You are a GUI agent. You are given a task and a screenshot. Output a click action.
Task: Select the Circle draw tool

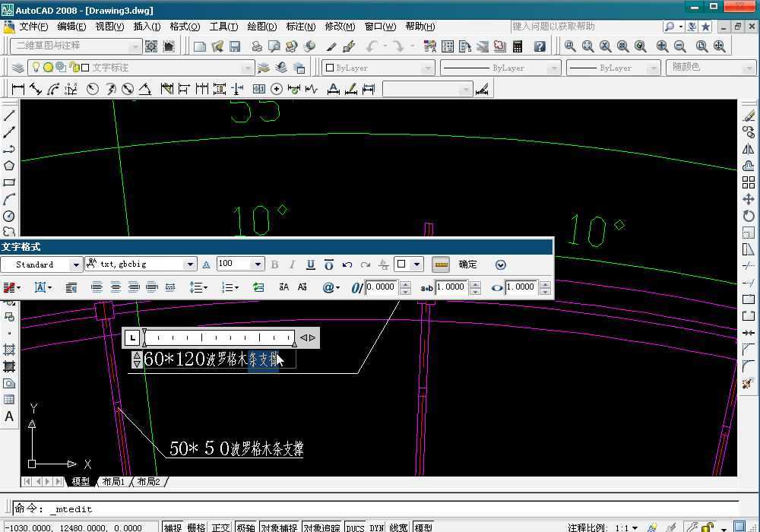coord(9,216)
